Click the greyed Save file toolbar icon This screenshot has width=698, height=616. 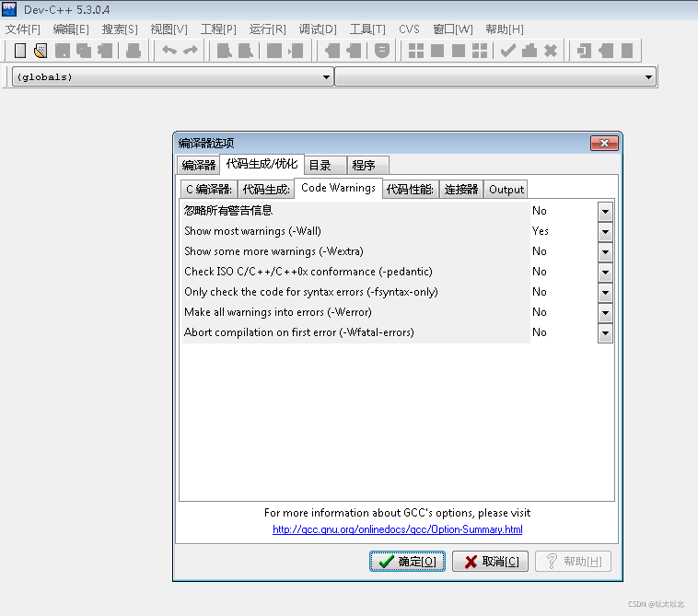point(63,51)
